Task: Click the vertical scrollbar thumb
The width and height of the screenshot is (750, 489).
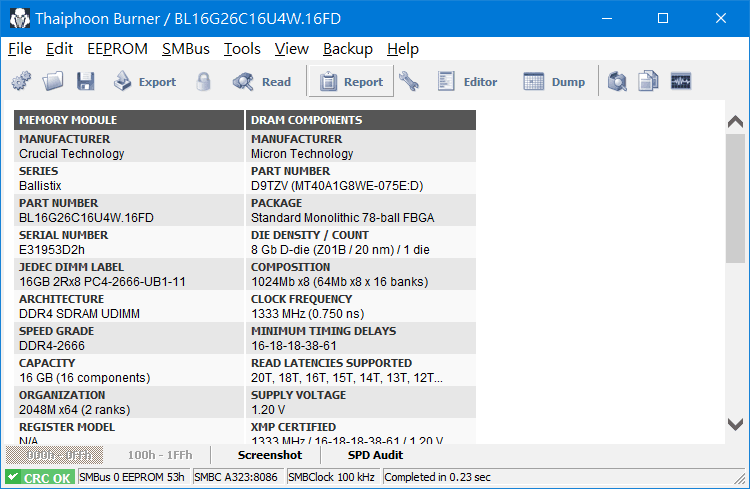Action: (735, 198)
